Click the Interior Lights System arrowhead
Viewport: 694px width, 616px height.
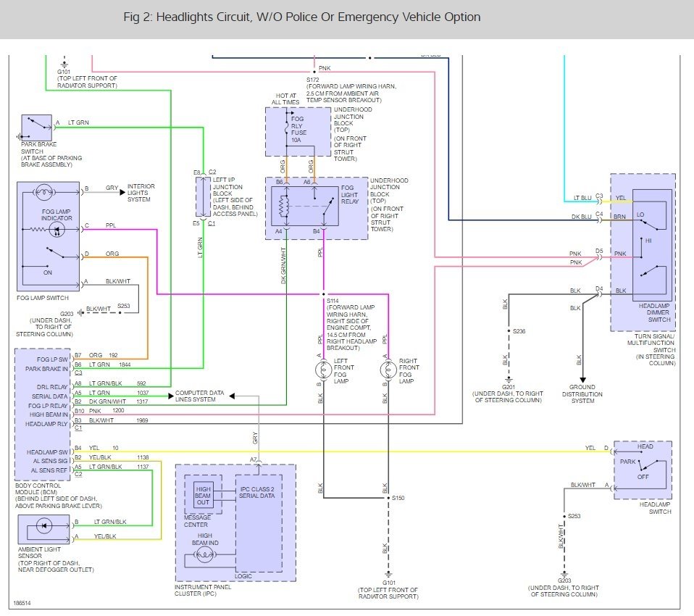click(x=122, y=193)
